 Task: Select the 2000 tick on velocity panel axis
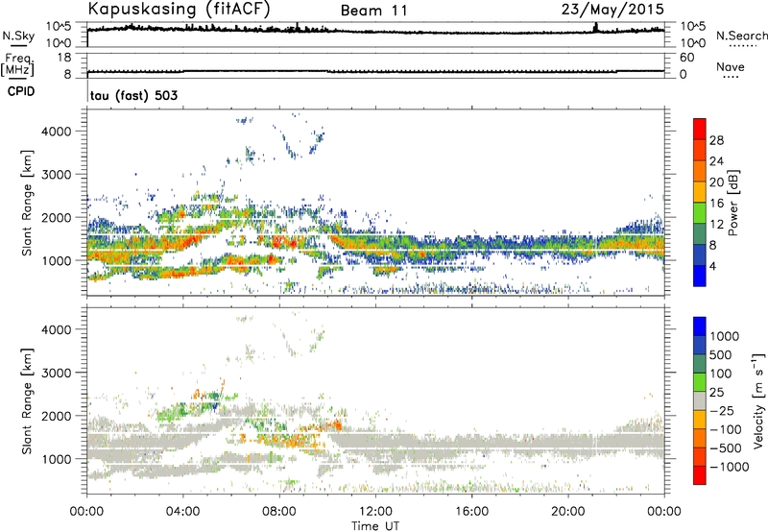pos(56,417)
